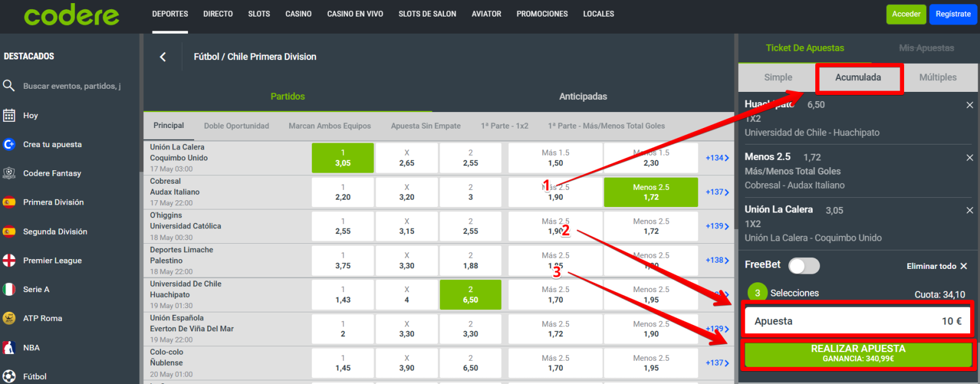Click the England flag beside Premier League
This screenshot has width=980, height=384.
[9, 260]
